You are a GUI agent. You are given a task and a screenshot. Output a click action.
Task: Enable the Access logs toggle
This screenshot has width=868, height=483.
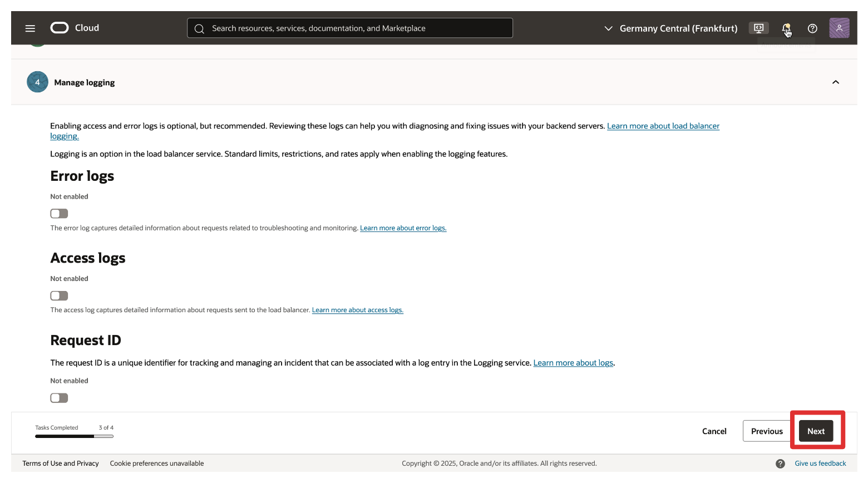tap(59, 296)
